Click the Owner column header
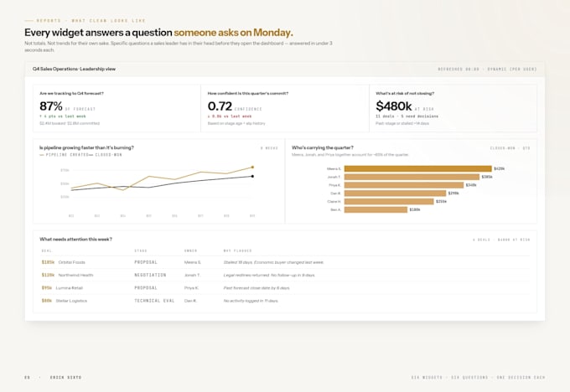This screenshot has width=570, height=392. pos(190,250)
